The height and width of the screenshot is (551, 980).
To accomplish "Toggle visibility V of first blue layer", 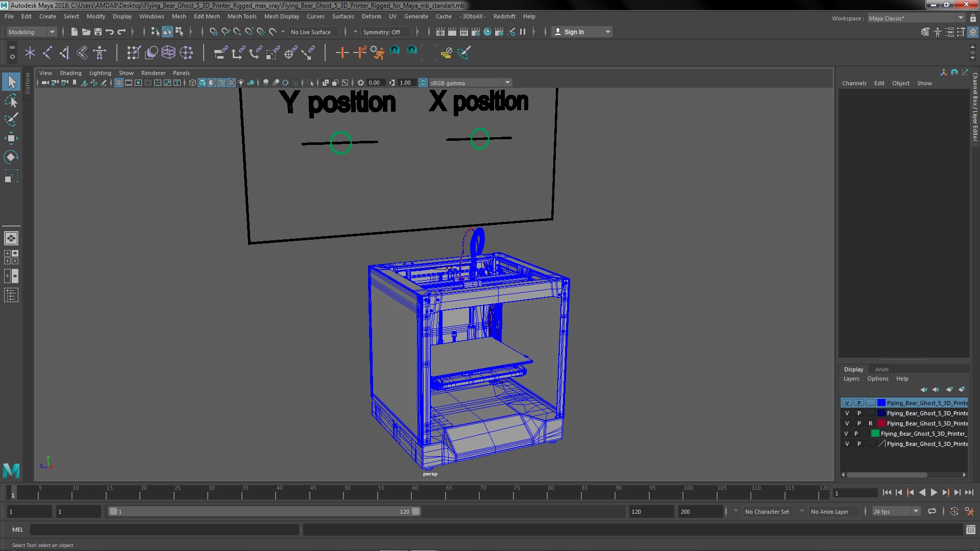I will pos(847,403).
